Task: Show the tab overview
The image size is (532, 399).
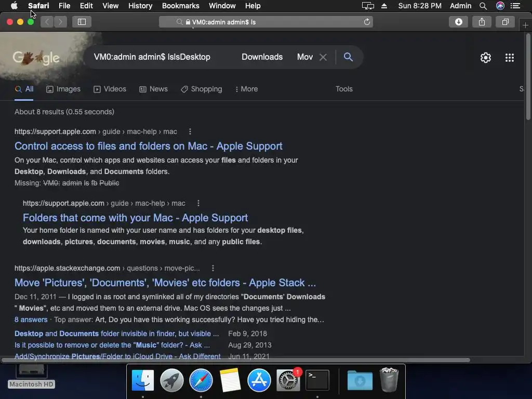Action: tap(505, 22)
